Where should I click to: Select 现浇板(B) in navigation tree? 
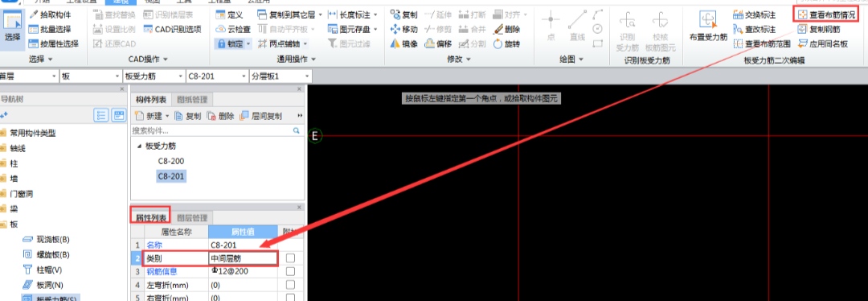pyautogui.click(x=53, y=240)
